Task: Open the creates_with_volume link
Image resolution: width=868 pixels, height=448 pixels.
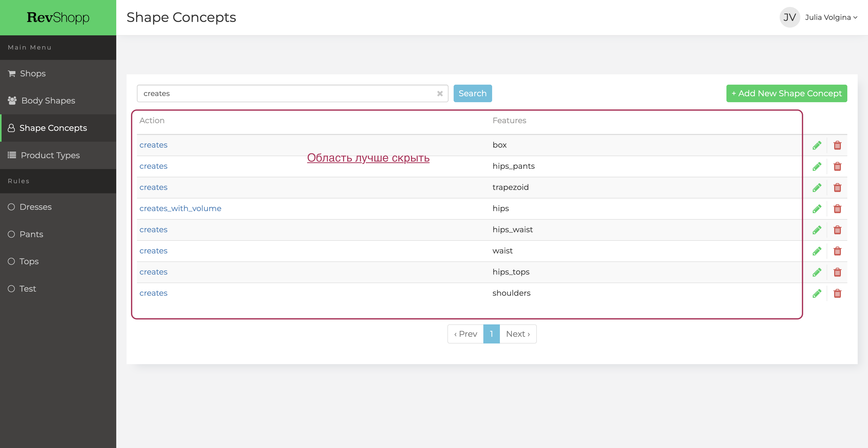Action: click(180, 209)
